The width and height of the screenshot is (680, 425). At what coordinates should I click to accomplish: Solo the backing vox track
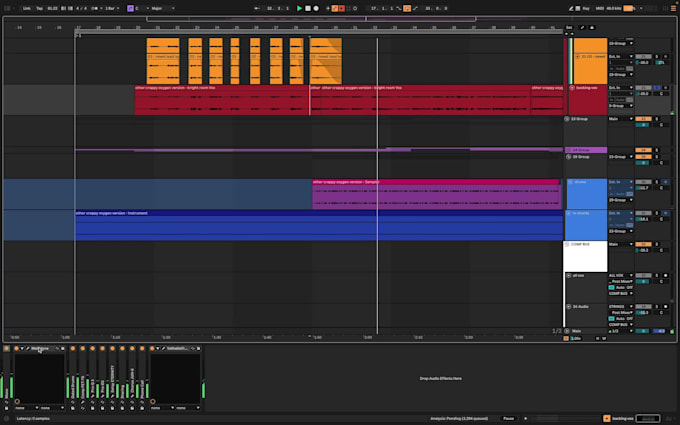click(x=657, y=88)
